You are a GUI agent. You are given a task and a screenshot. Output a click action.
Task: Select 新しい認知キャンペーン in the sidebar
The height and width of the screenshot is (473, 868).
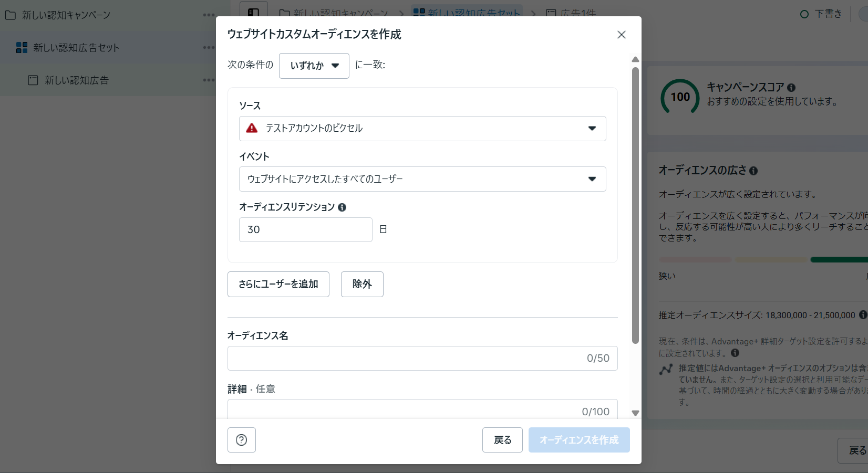coord(66,15)
